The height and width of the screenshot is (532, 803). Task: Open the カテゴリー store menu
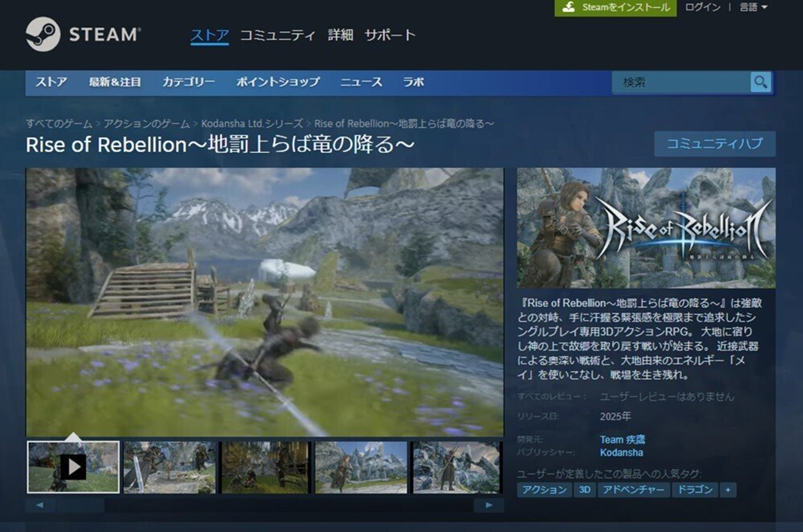coord(188,82)
